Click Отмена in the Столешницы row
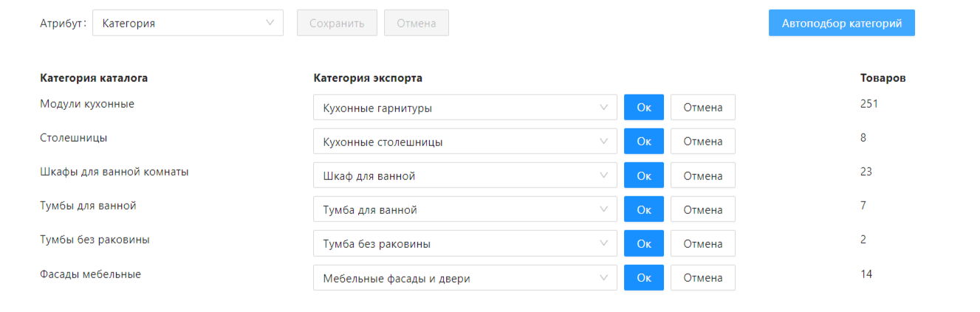 pyautogui.click(x=702, y=142)
